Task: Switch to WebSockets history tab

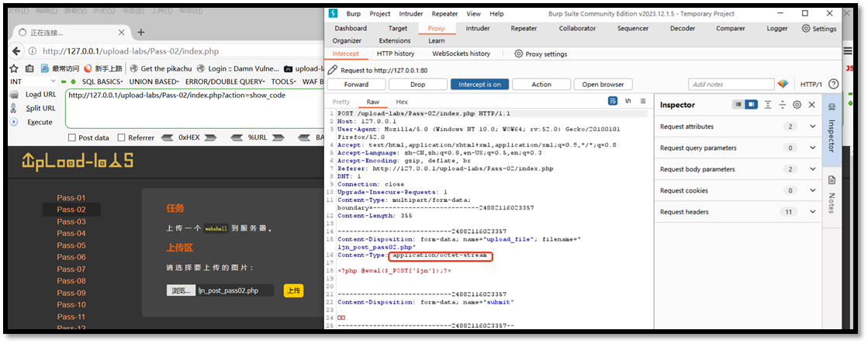Action: pyautogui.click(x=461, y=54)
